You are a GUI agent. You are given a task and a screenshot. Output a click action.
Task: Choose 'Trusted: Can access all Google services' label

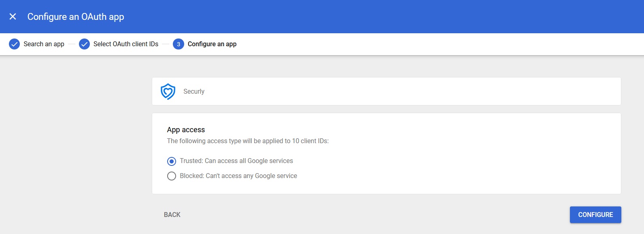point(236,161)
